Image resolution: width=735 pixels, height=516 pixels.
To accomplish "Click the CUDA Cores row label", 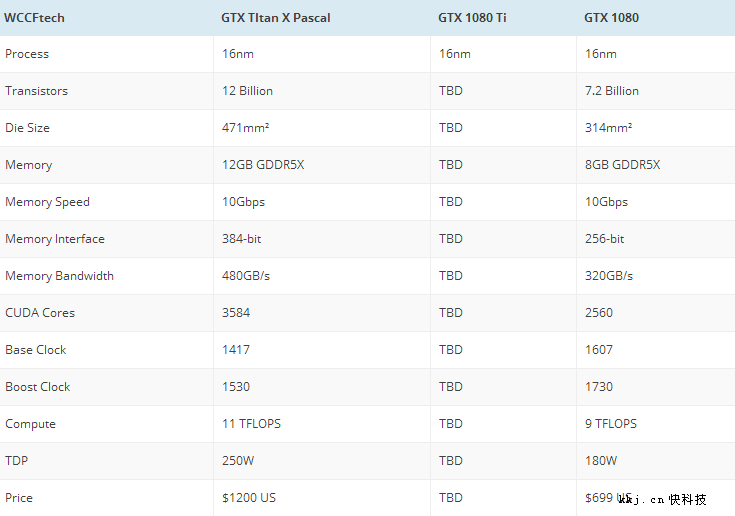I will tap(40, 313).
